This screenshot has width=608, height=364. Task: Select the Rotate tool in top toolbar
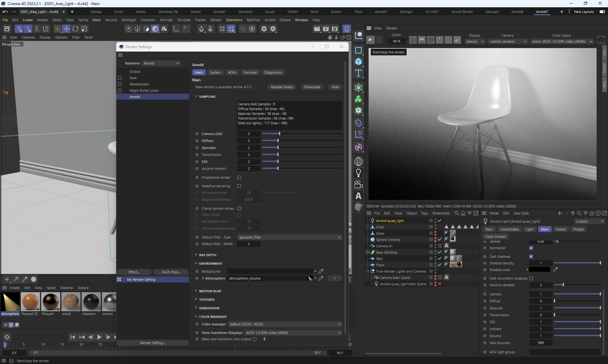tap(75, 29)
